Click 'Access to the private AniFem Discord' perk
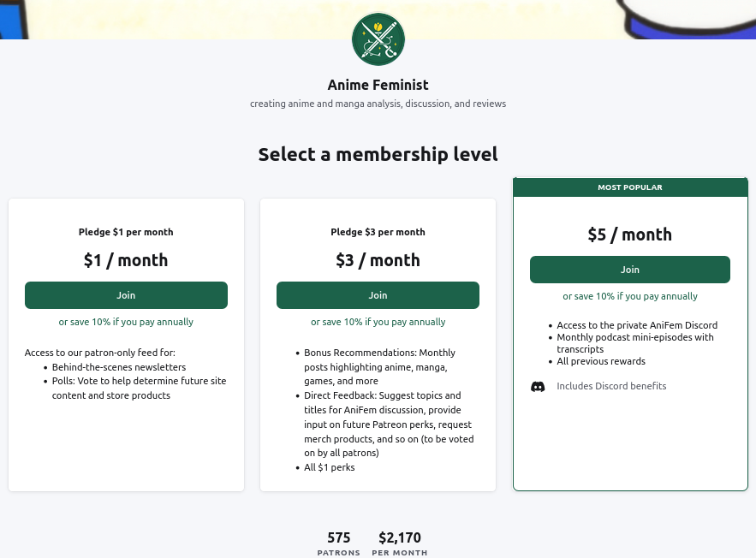Image resolution: width=756 pixels, height=558 pixels. point(637,325)
